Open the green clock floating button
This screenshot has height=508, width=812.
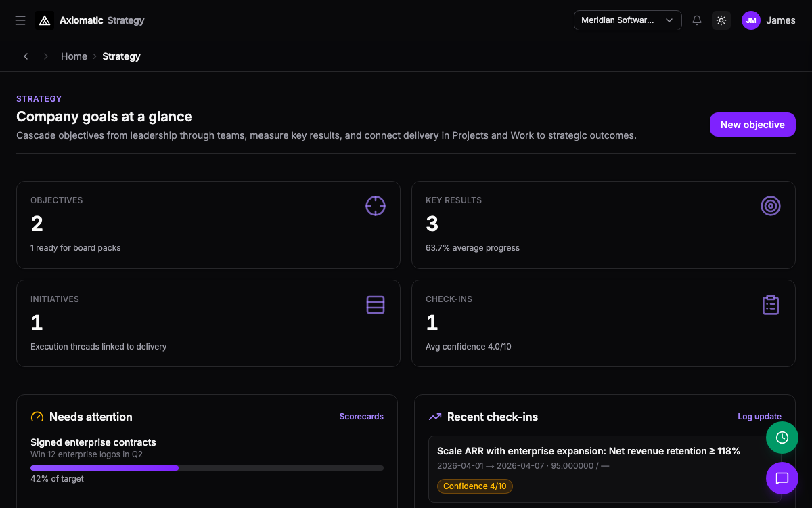coord(782,438)
